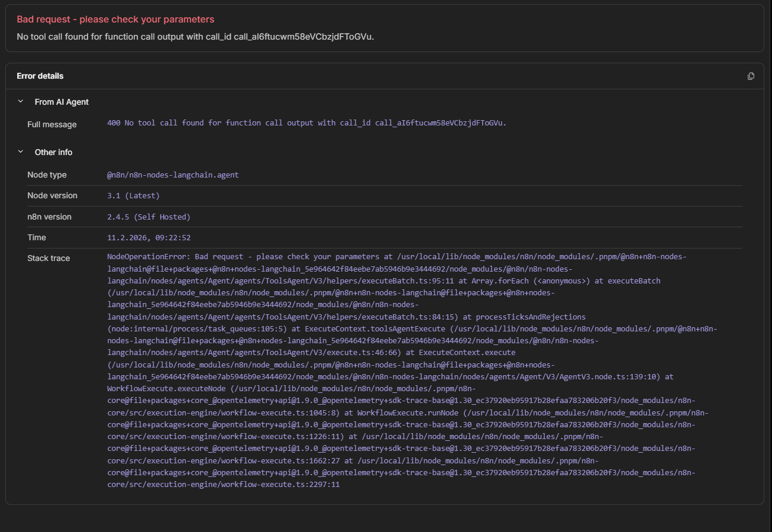Screen dimensions: 772x532
Task: Click the Time label
Action: 37,237
